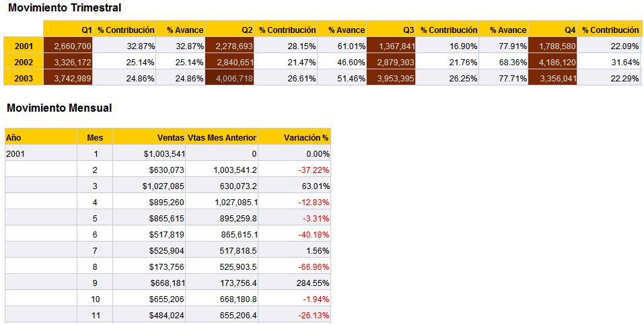
Task: Select the $1,003,541 sales cell
Action: [149, 153]
